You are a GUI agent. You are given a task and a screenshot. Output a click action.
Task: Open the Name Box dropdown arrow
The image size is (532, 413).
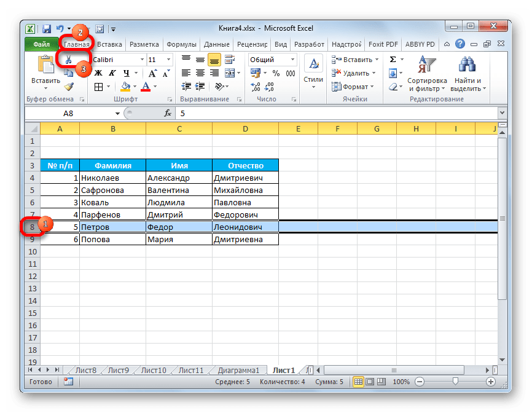pyautogui.click(x=118, y=113)
